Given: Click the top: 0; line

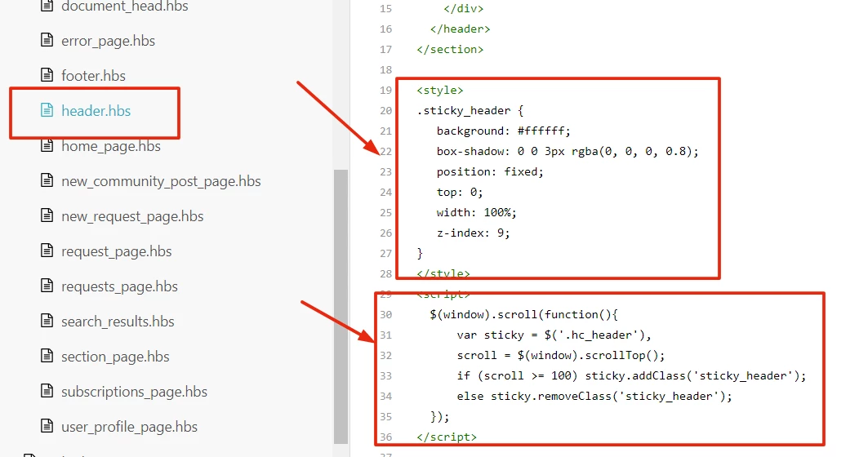Looking at the screenshot, I should (460, 193).
